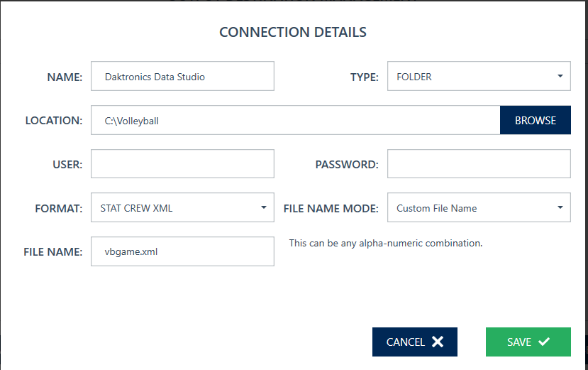Open the TYPE dropdown showing FOLDER
The height and width of the screenshot is (370, 588).
click(479, 76)
